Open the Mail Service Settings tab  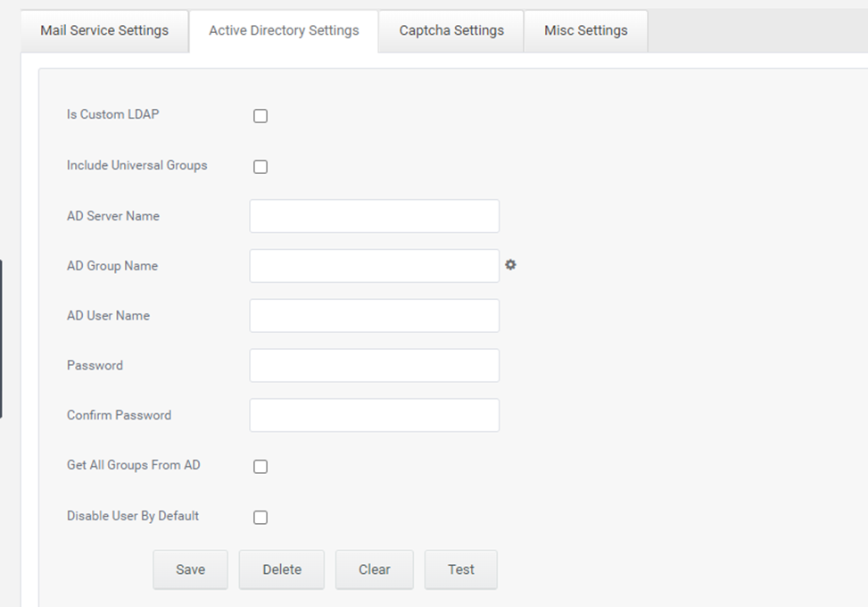[x=104, y=31]
